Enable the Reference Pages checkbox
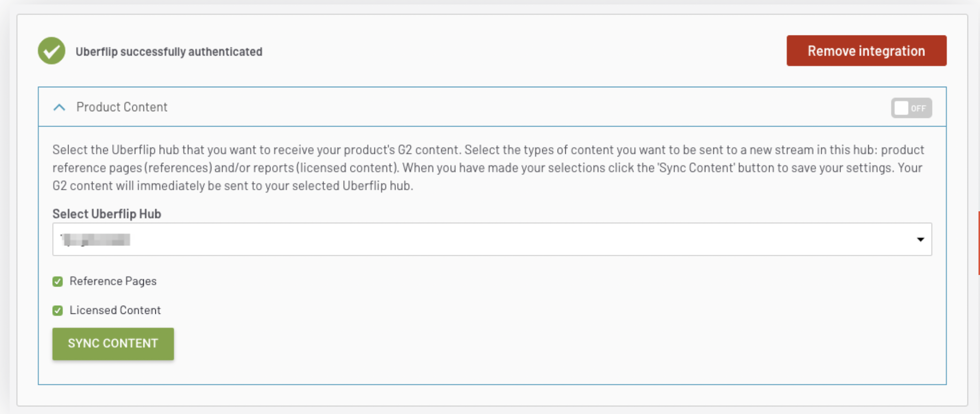 58,281
